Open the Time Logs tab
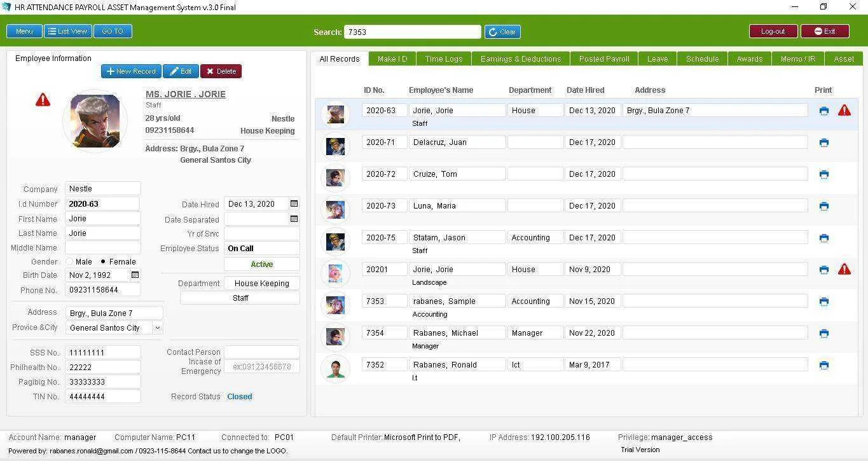Viewport: 868px width, 461px height. [x=444, y=58]
